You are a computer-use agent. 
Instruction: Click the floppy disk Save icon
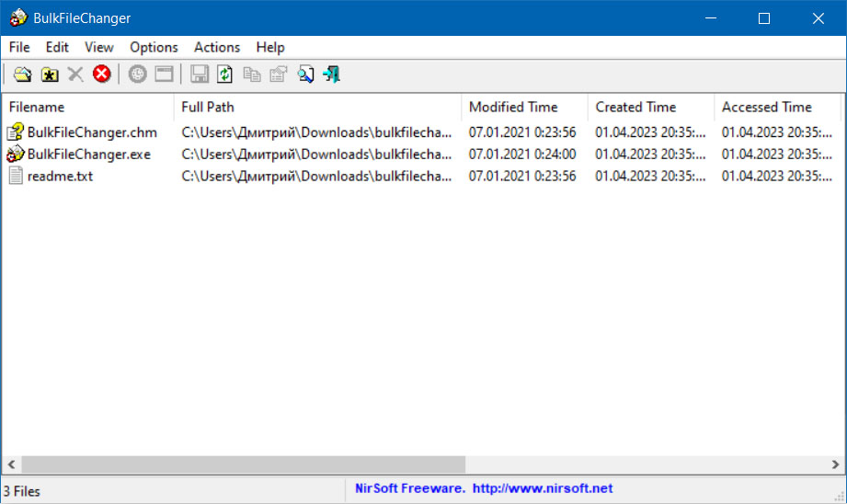click(200, 74)
